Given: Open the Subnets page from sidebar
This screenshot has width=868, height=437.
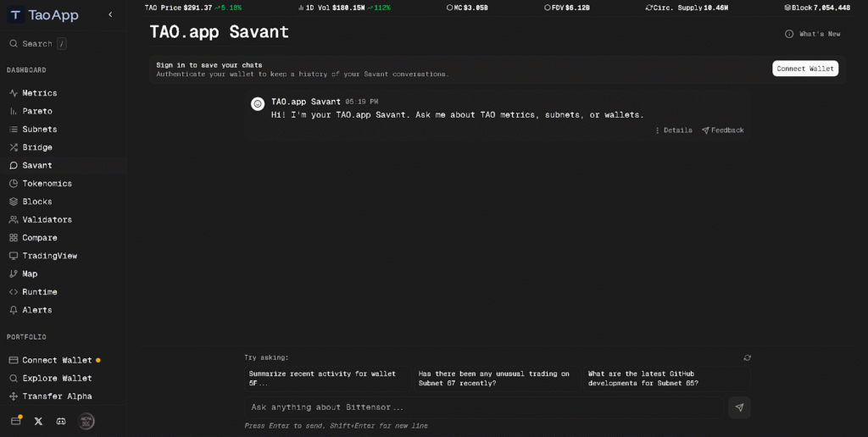Looking at the screenshot, I should 39,129.
